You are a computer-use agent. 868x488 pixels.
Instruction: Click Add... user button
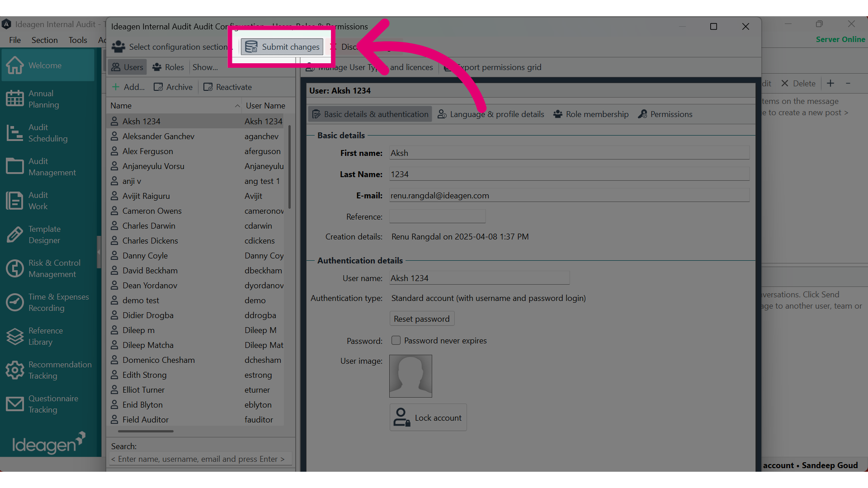tap(128, 87)
